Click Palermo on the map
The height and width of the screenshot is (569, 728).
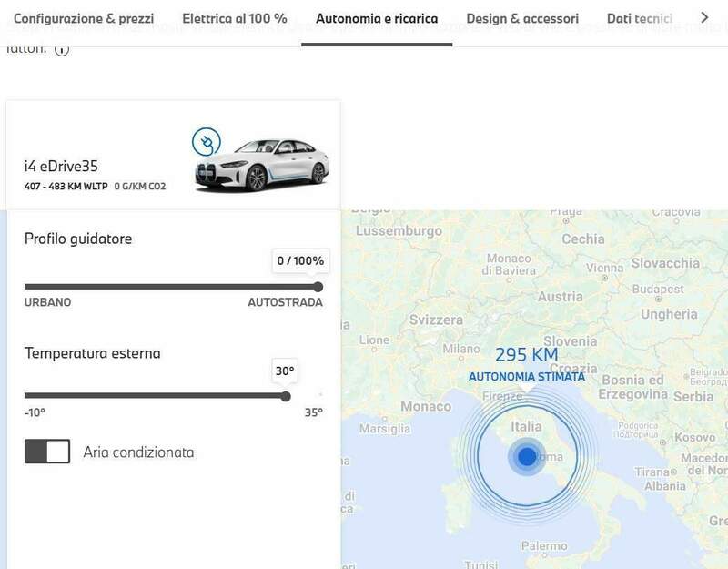[x=544, y=546]
